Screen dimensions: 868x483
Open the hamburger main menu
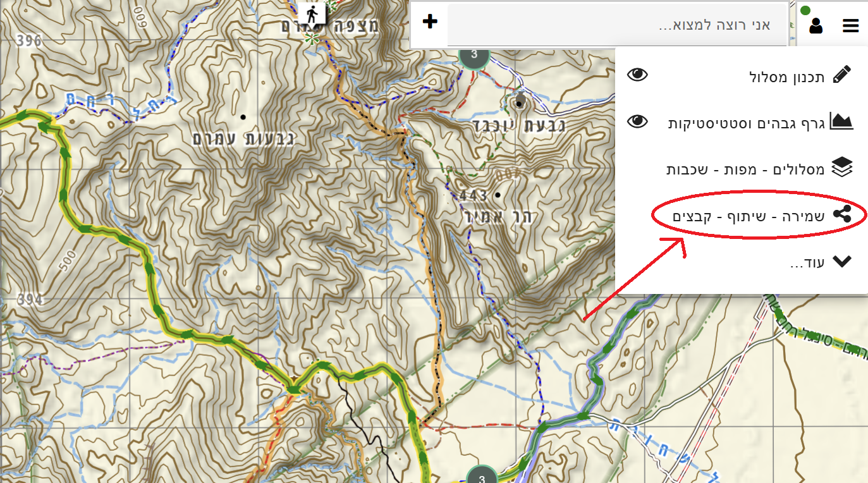click(850, 26)
